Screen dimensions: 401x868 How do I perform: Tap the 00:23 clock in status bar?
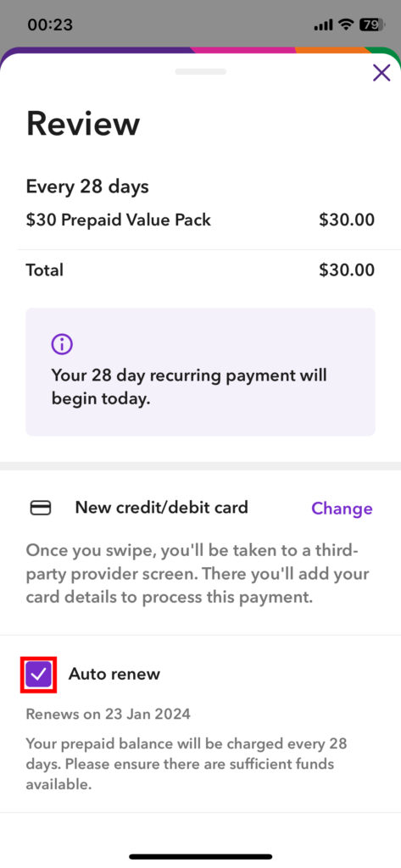click(x=50, y=25)
